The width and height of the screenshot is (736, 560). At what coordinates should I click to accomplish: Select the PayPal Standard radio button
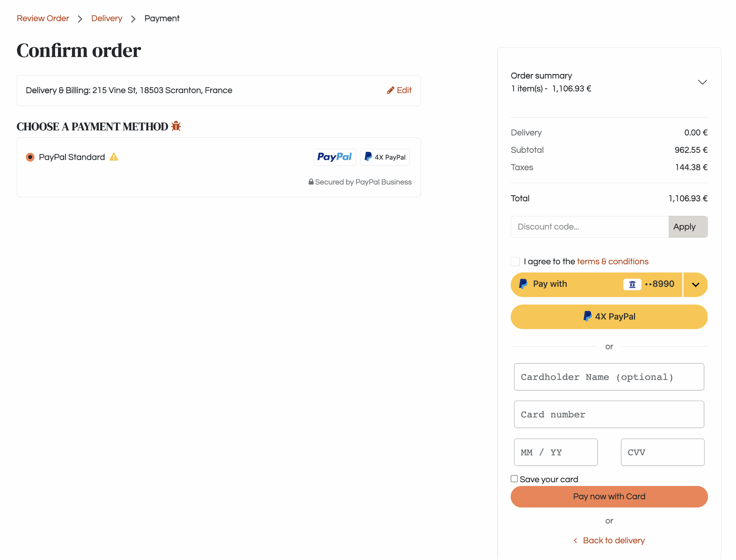click(30, 157)
